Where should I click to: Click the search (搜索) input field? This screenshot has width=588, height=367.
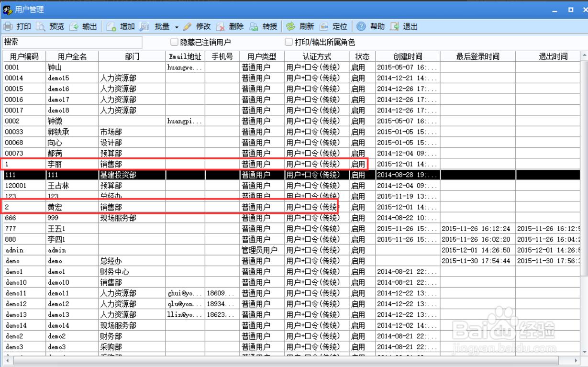pos(73,42)
